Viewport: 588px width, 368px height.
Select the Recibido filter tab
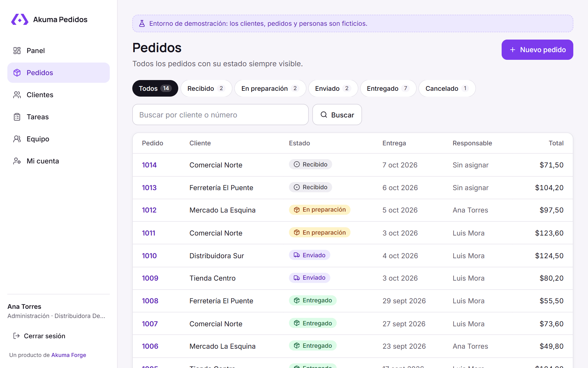click(x=206, y=88)
